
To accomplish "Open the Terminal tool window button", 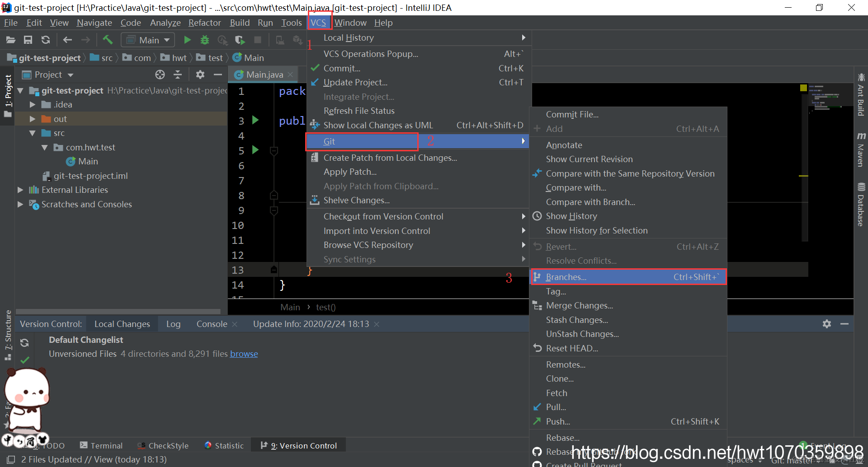I will click(x=101, y=445).
